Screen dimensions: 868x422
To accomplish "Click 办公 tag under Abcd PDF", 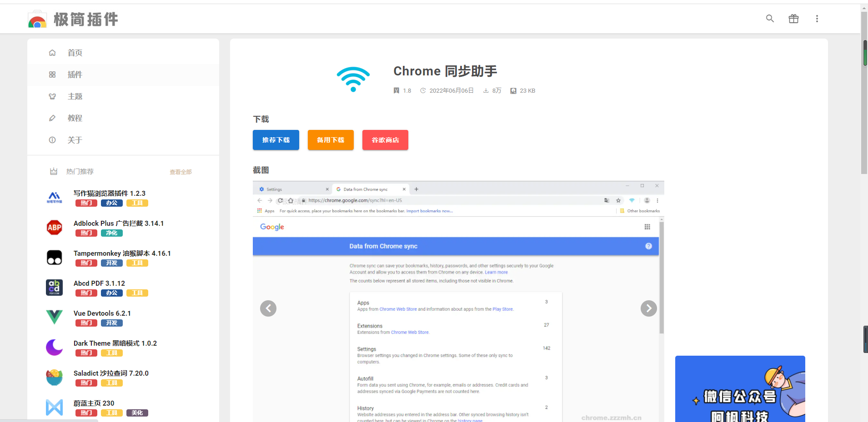I will [112, 293].
